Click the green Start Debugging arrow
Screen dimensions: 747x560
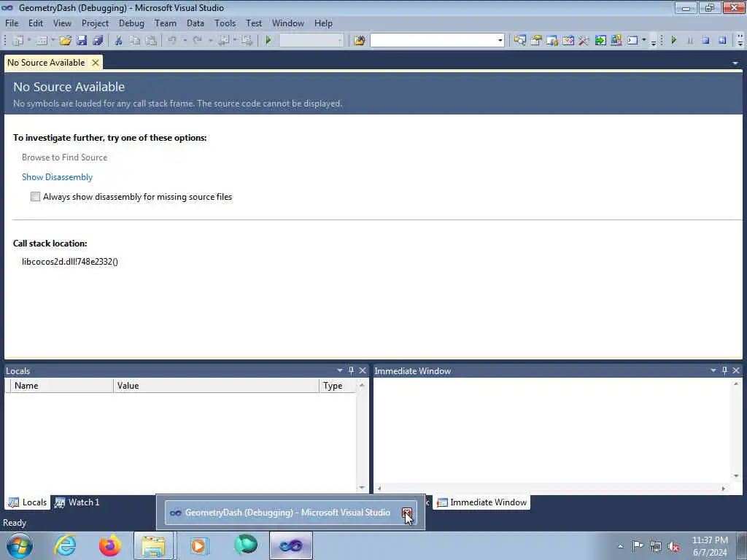pyautogui.click(x=268, y=41)
